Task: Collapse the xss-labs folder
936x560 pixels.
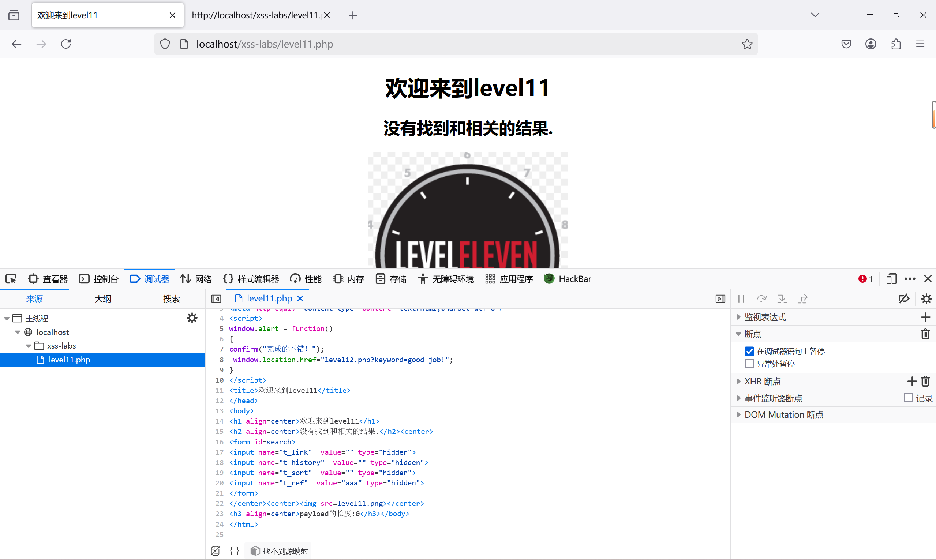Action: point(29,346)
